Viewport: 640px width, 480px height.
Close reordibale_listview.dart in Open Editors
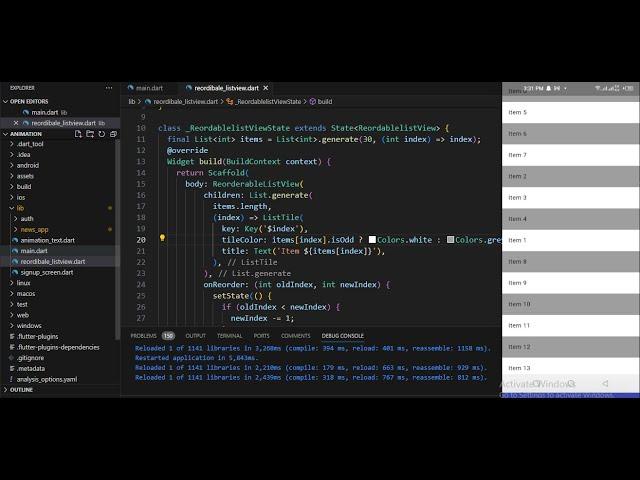coord(16,123)
